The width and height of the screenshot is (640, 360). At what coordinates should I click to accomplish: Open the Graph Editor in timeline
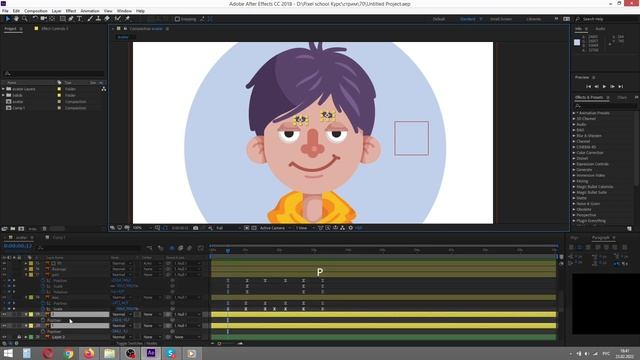click(x=200, y=248)
